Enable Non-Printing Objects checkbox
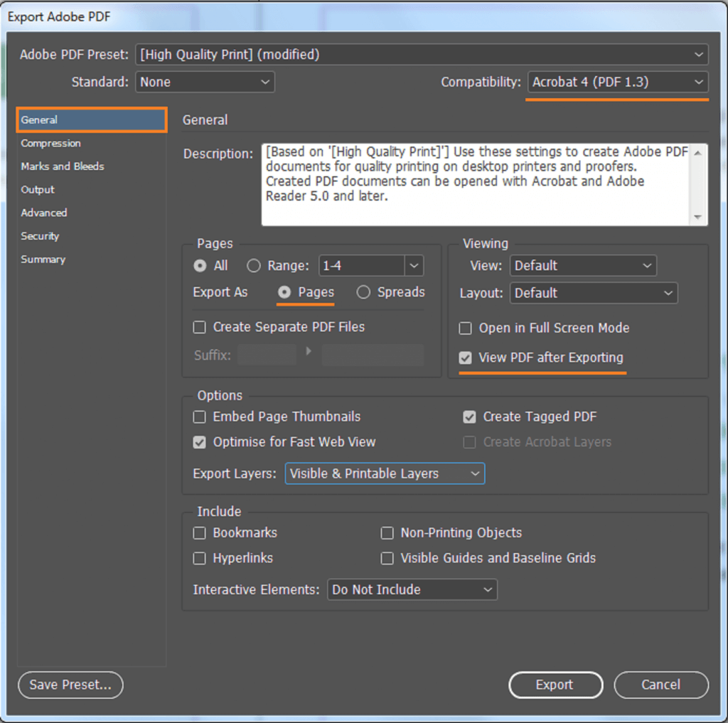Image resolution: width=728 pixels, height=723 pixels. click(x=387, y=533)
